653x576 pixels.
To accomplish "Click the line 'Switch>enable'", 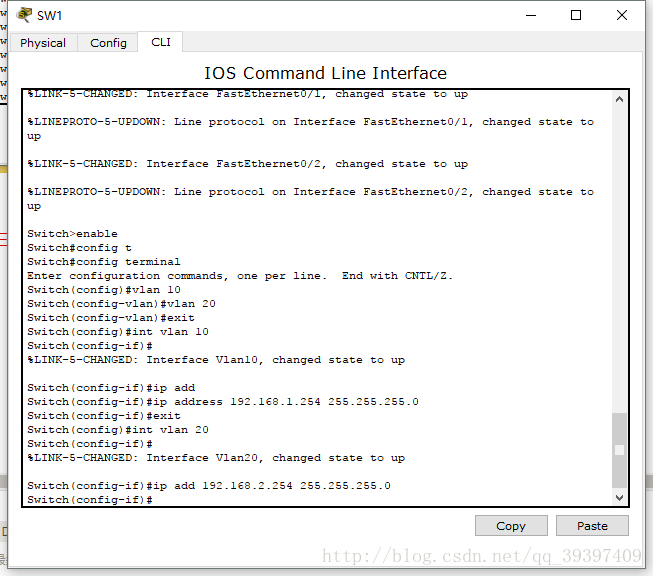I will (x=72, y=234).
